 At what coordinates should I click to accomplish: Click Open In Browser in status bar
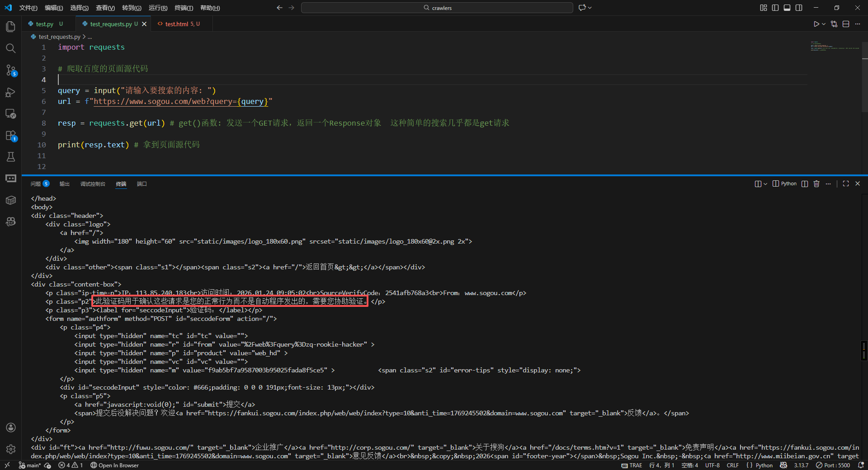pos(115,465)
